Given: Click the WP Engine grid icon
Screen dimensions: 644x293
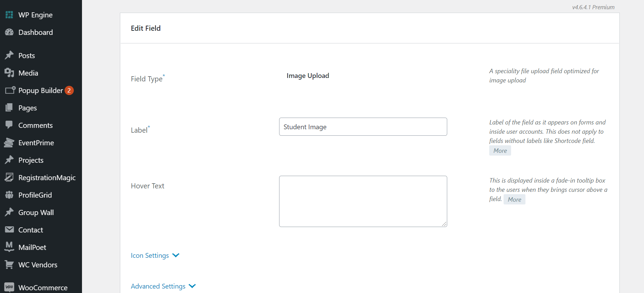Looking at the screenshot, I should [x=9, y=15].
